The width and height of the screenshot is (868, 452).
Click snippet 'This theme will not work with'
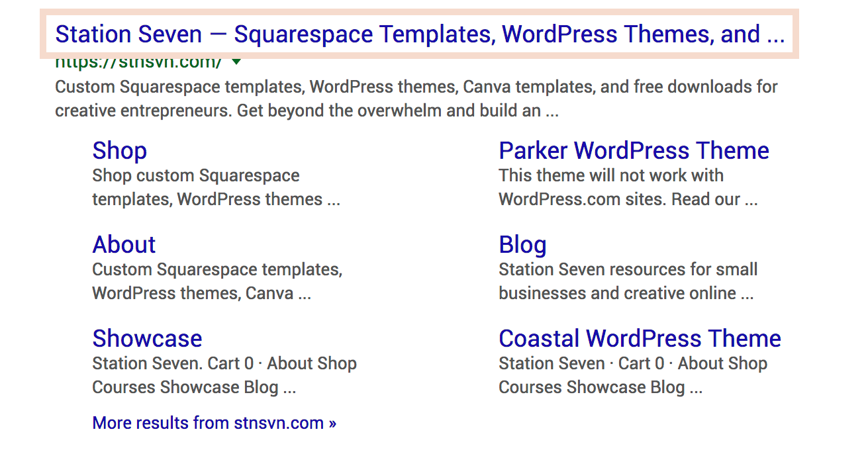611,175
